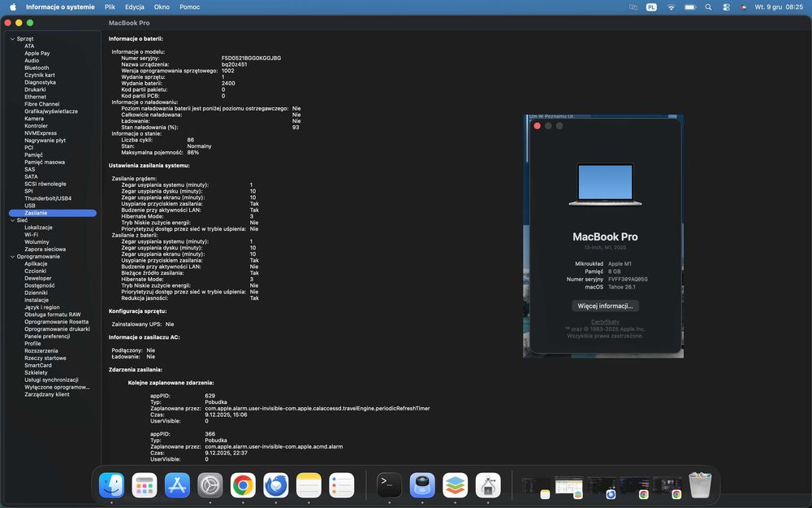
Task: Click the Wi-Fi status icon
Action: (x=672, y=7)
